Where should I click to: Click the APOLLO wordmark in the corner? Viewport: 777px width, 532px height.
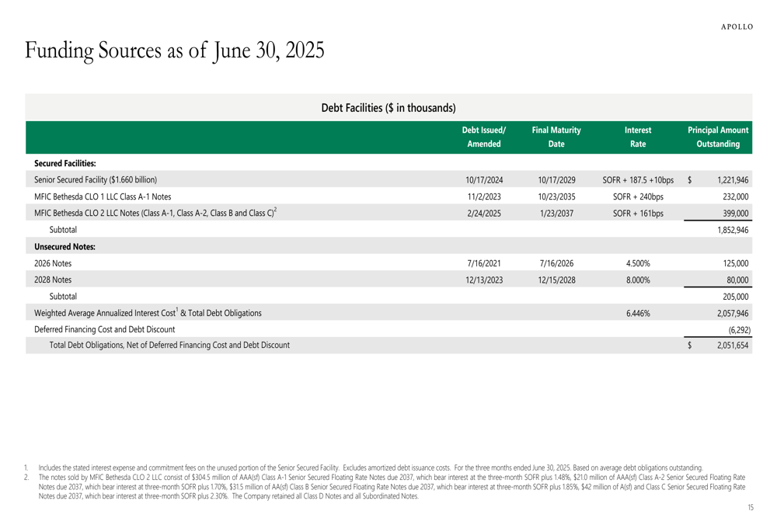tap(737, 26)
